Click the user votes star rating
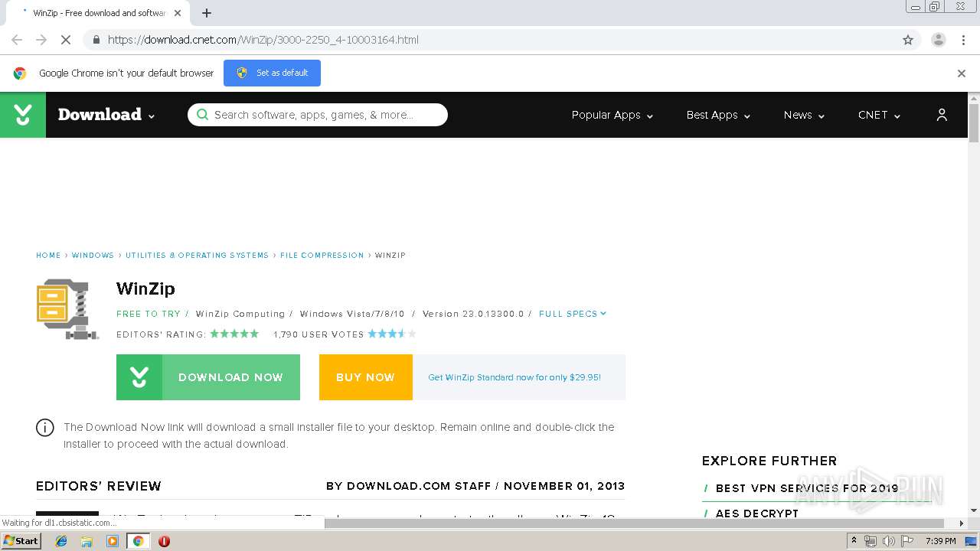 click(x=392, y=334)
